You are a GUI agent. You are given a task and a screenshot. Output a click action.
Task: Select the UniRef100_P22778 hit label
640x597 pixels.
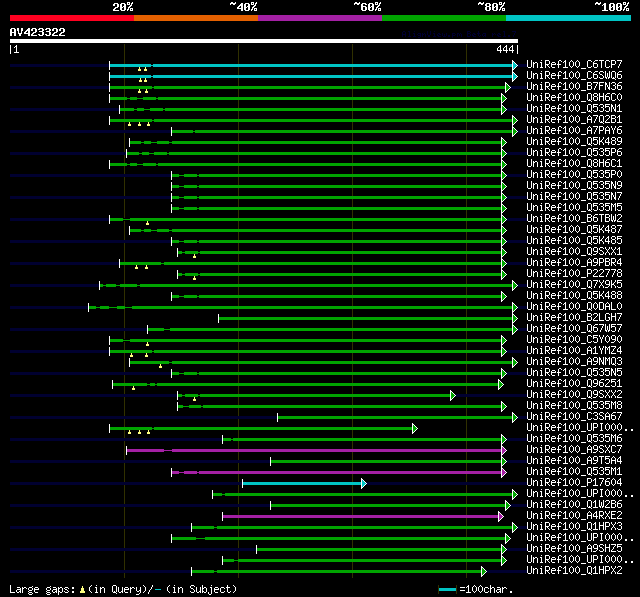pyautogui.click(x=574, y=274)
